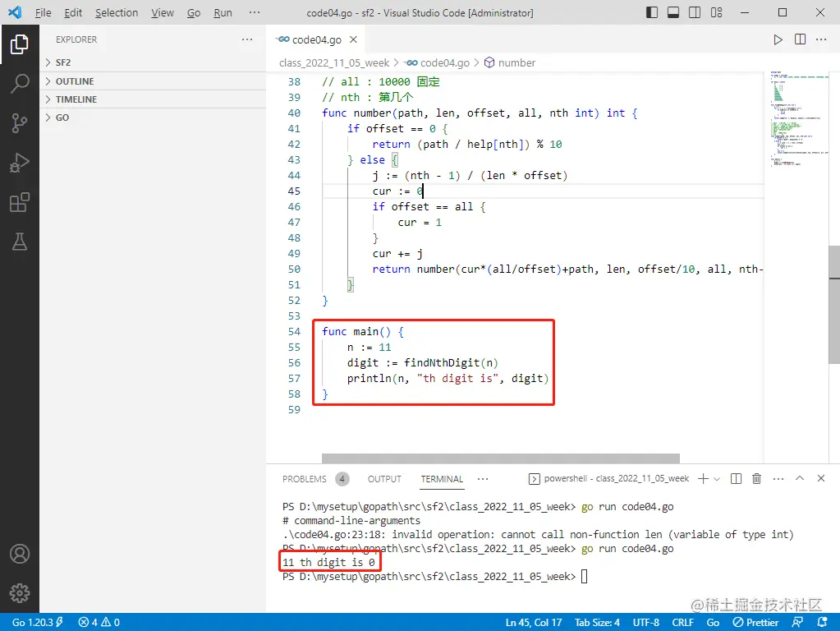Place cursor at terminal prompt input
This screenshot has width=840, height=631.
point(584,576)
